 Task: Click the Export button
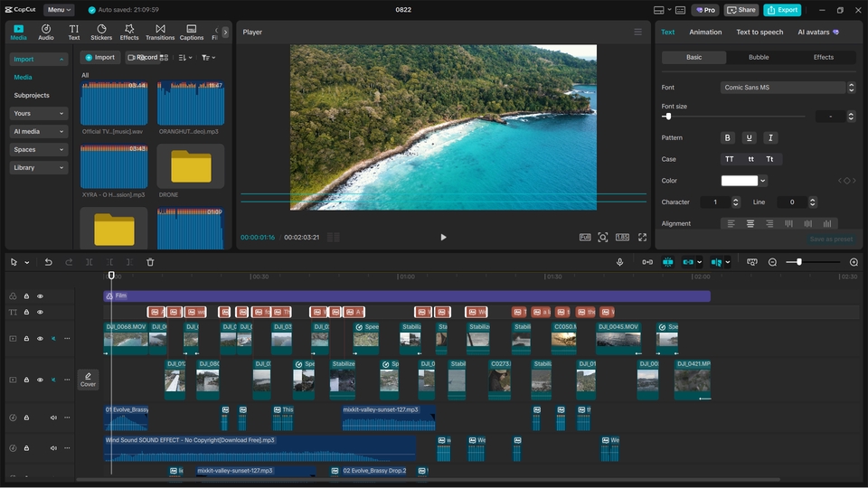pos(782,10)
